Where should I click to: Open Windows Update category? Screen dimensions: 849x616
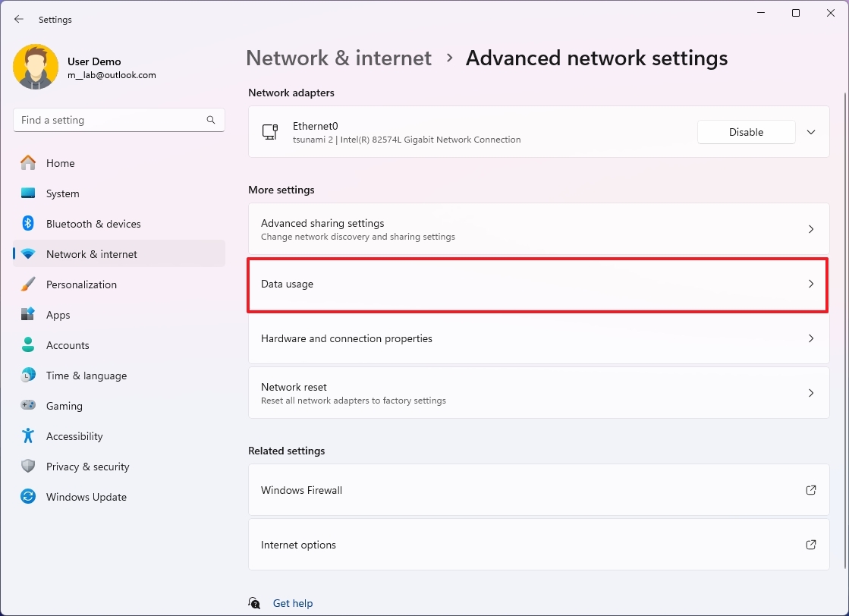click(119, 496)
